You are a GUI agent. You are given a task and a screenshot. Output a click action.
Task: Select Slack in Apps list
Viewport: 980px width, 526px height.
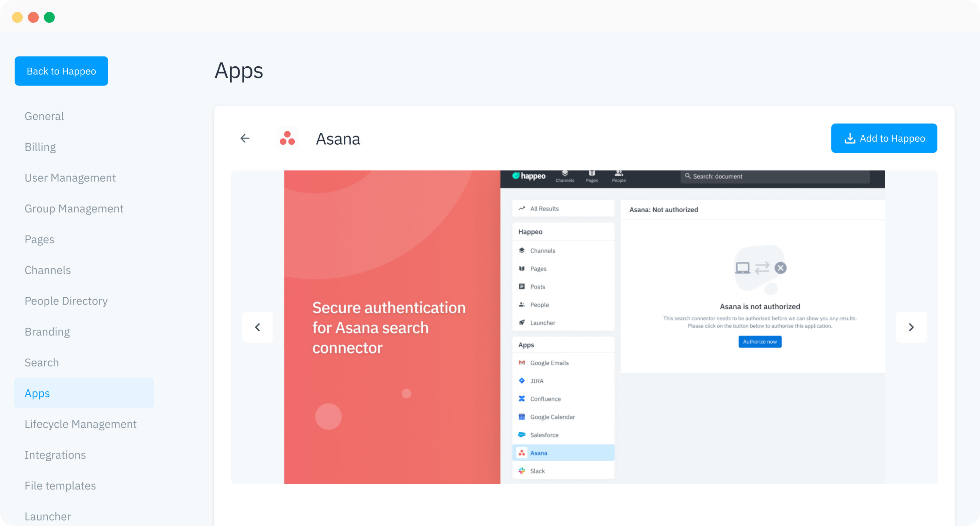563,471
